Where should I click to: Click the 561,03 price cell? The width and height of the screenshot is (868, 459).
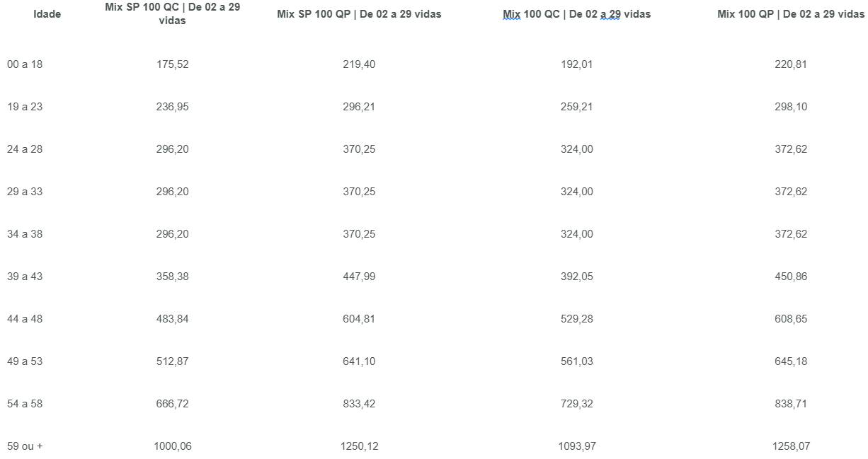pos(576,361)
